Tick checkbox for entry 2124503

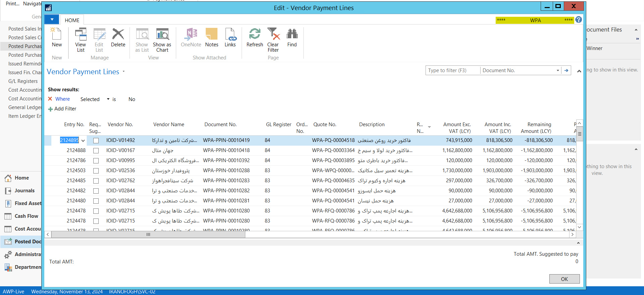click(96, 171)
